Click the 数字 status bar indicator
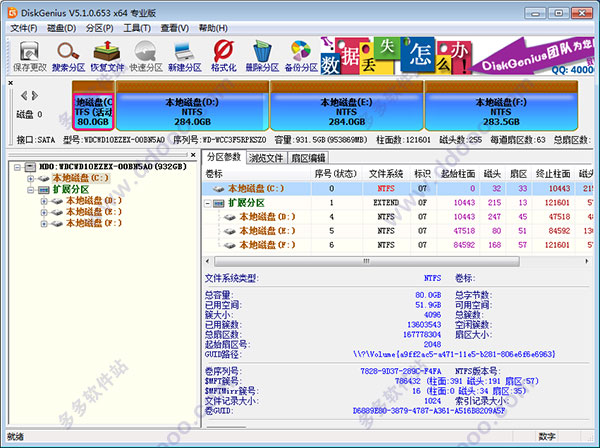The height and width of the screenshot is (448, 600). tap(547, 437)
